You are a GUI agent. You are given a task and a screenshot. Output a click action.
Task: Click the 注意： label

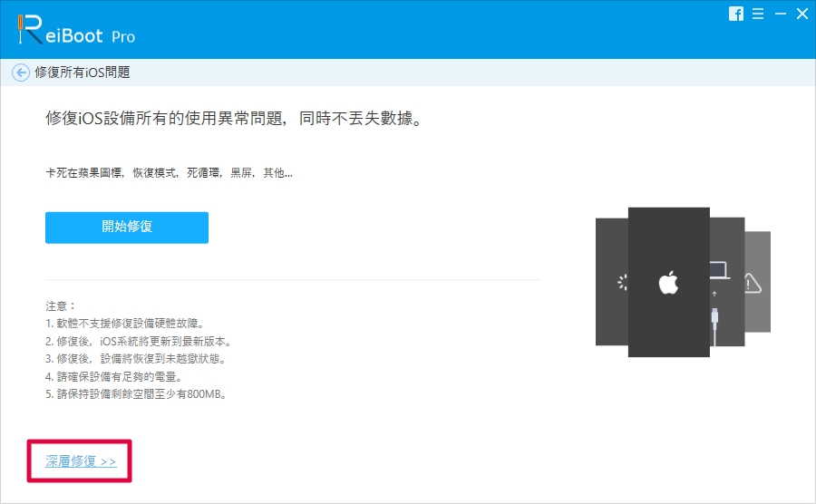click(x=61, y=305)
